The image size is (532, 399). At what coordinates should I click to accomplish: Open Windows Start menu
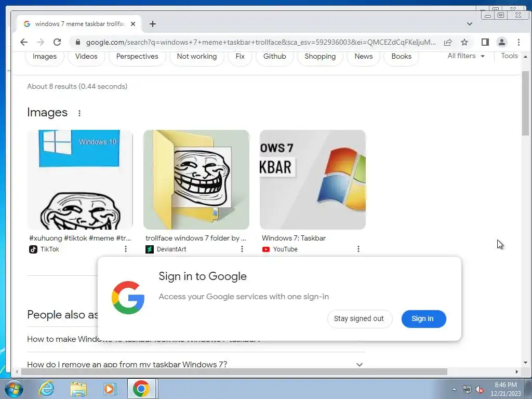tap(14, 389)
